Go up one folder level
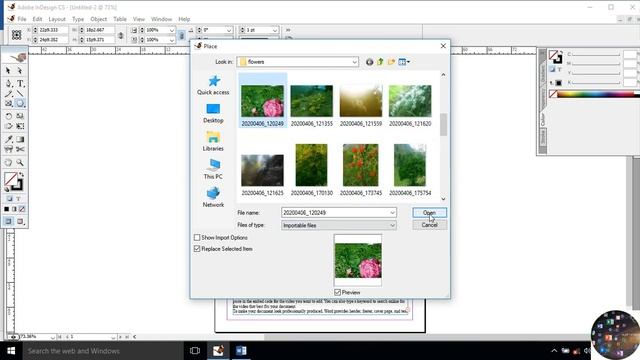640x360 pixels. [x=380, y=62]
